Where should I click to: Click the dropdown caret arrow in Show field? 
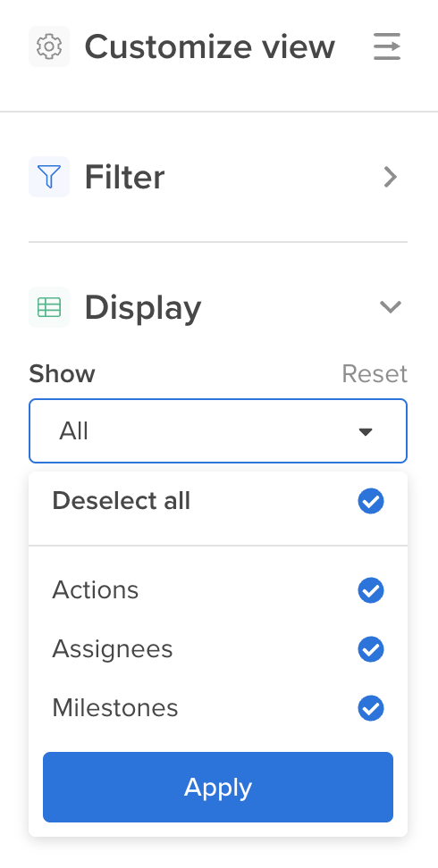[366, 431]
